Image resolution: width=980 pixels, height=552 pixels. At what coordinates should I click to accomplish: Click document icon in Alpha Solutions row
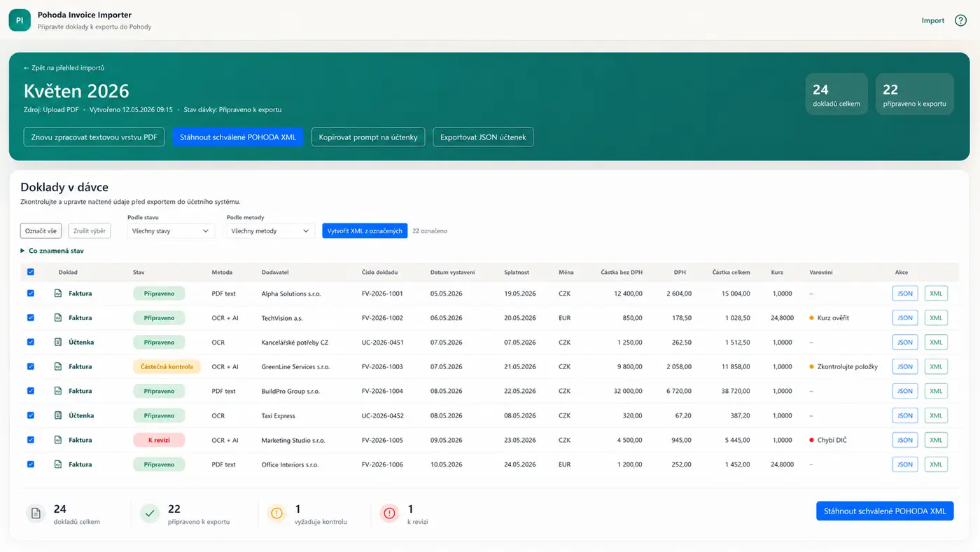tap(58, 294)
